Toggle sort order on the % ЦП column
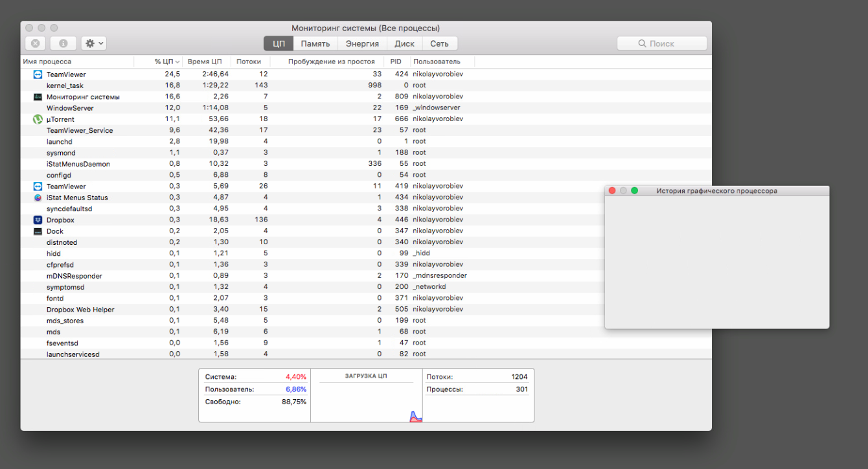The height and width of the screenshot is (469, 868). [x=165, y=61]
